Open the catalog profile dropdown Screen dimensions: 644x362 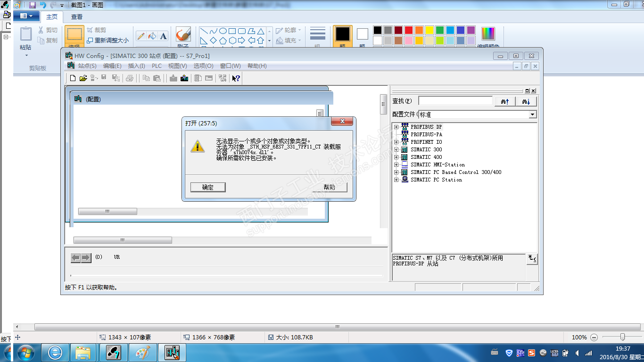(533, 115)
